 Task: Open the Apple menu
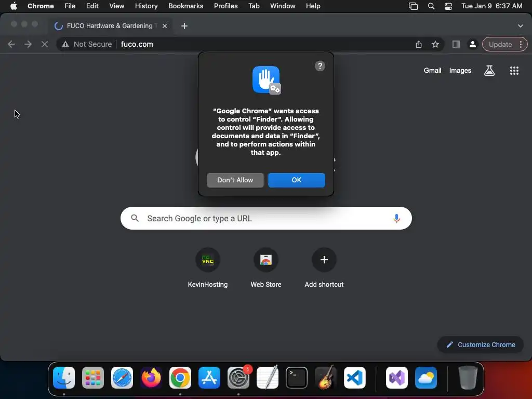[14, 6]
